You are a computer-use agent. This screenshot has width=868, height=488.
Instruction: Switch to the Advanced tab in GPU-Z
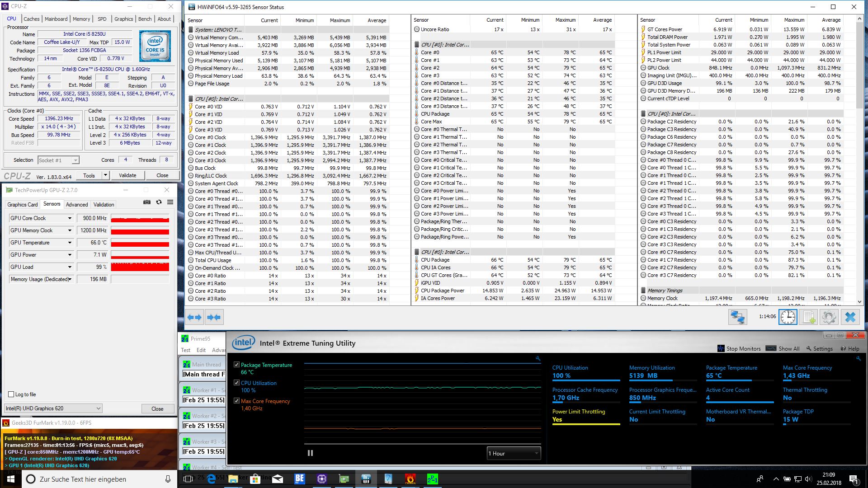pos(77,205)
